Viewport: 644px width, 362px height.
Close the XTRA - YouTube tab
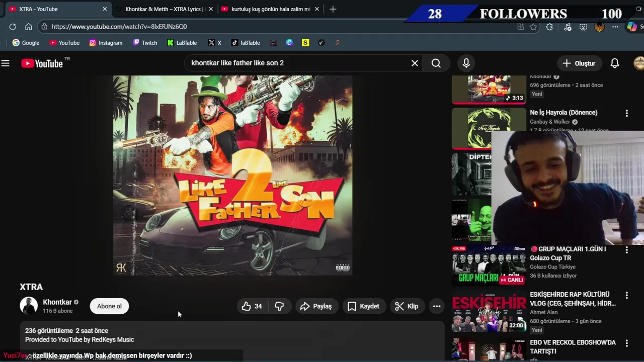(x=105, y=9)
